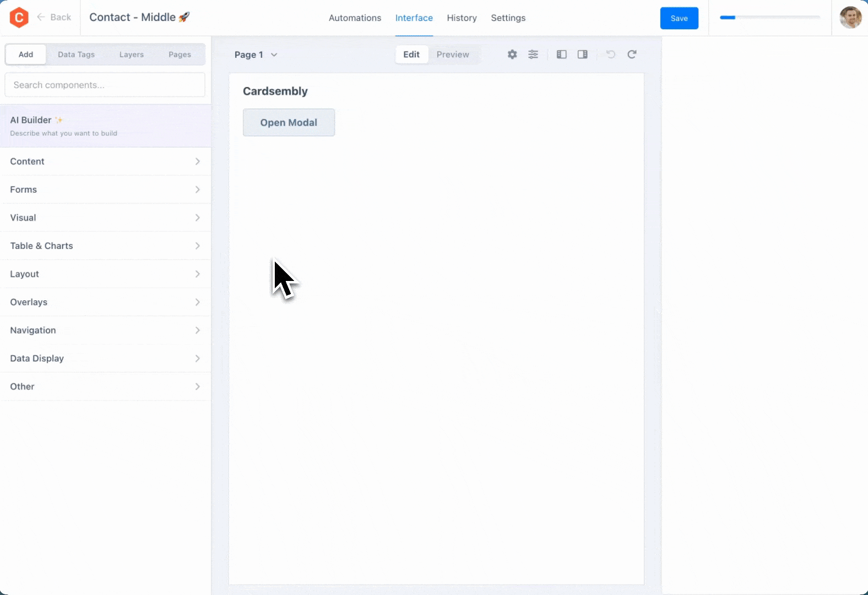Select the Interface tab
Screen dimensions: 868x595
tap(414, 18)
